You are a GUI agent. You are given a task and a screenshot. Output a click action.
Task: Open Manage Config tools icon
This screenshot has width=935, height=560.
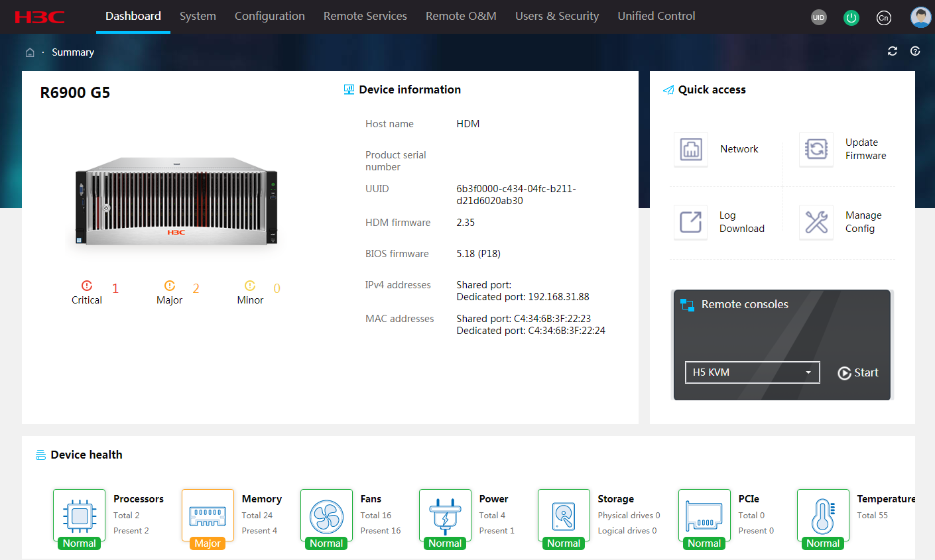pyautogui.click(x=816, y=222)
